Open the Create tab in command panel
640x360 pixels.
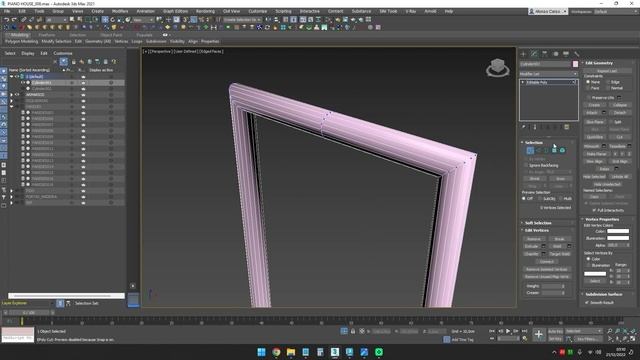524,54
